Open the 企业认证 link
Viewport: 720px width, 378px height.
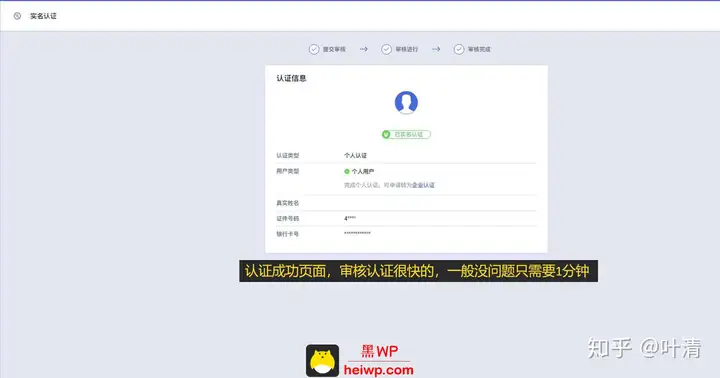click(x=423, y=185)
